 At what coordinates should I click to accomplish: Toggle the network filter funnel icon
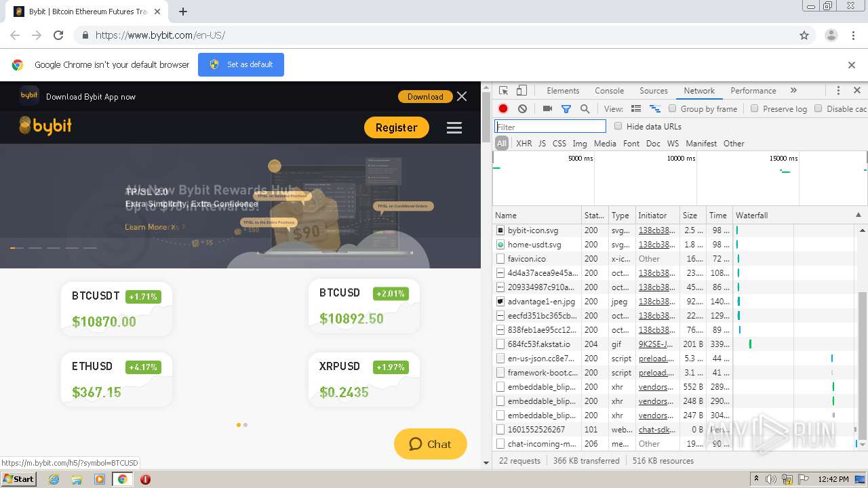[566, 108]
